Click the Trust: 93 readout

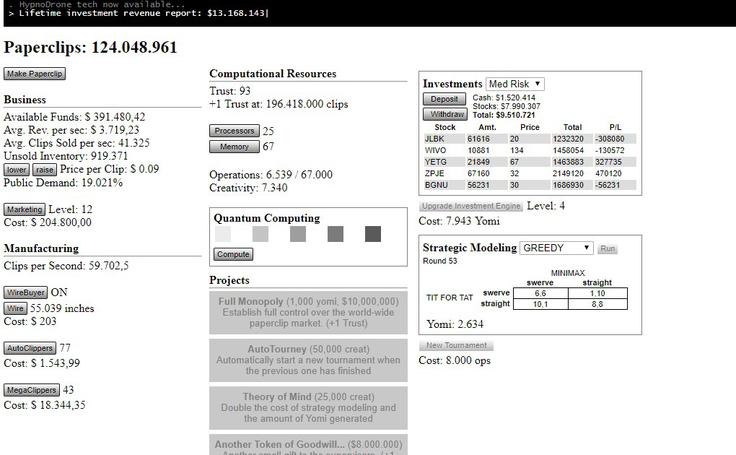point(230,91)
